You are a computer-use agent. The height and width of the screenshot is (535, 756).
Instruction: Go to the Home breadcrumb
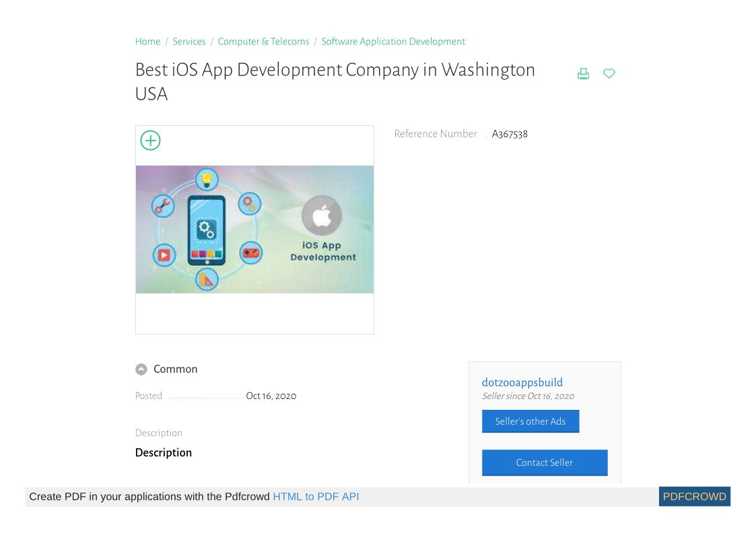[x=147, y=42]
